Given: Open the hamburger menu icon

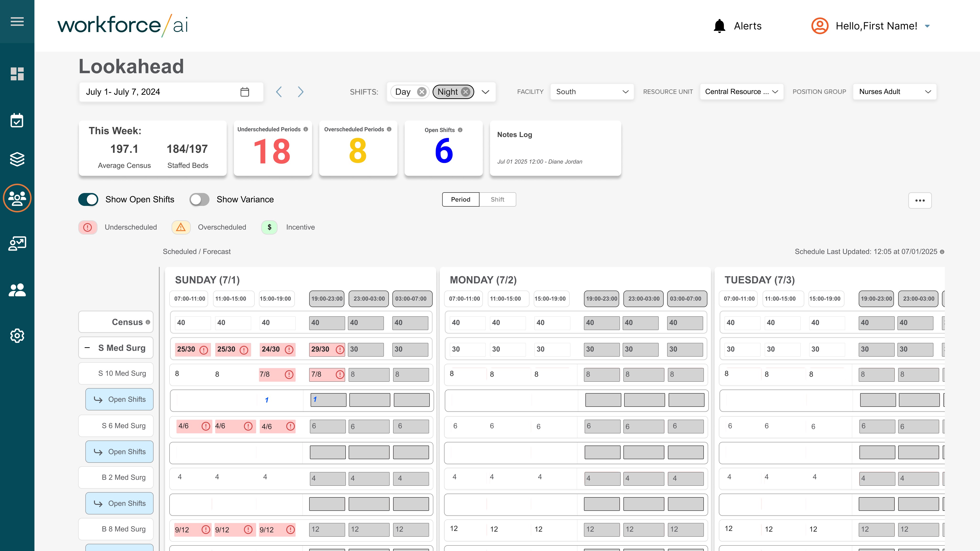Looking at the screenshot, I should [17, 21].
